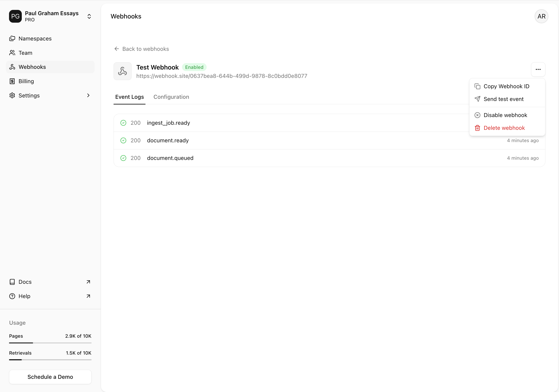Click the AR user avatar
Image resolution: width=559 pixels, height=392 pixels.
coord(541,16)
